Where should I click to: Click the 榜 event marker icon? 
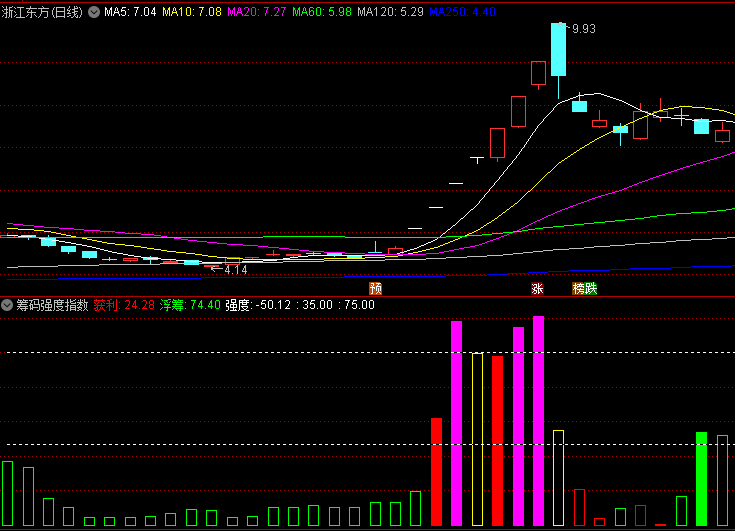pos(578,288)
